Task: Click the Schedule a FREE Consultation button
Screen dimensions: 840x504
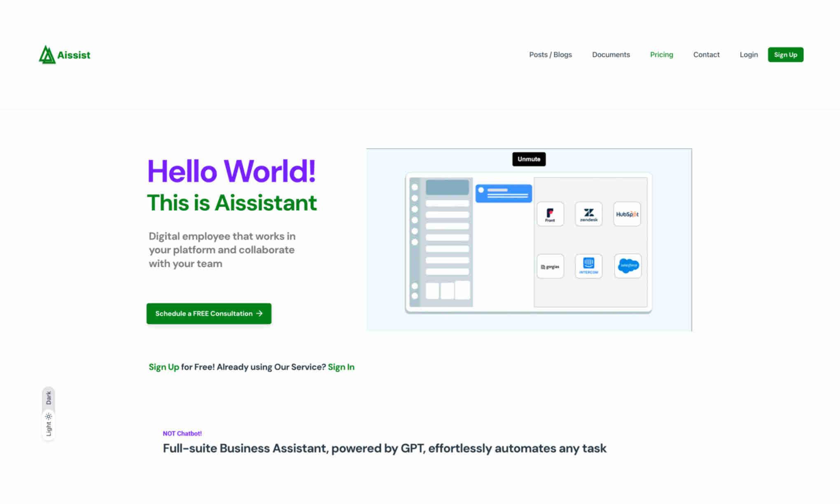Action: pos(209,313)
